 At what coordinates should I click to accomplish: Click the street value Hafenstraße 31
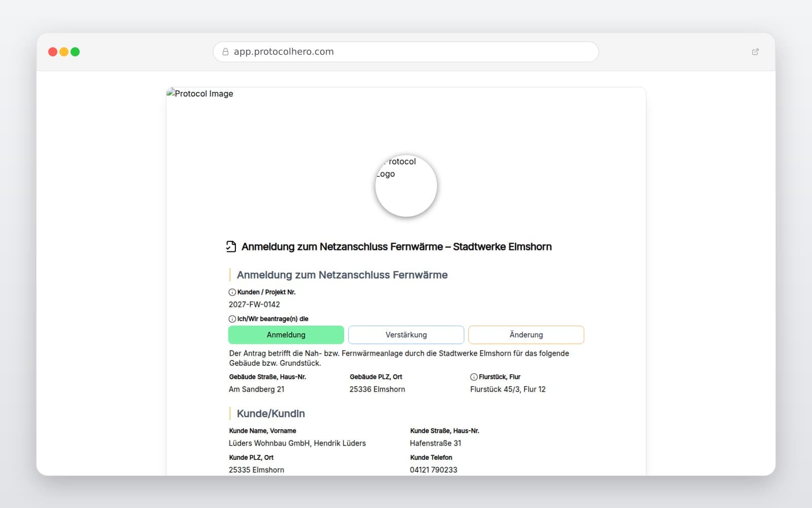click(x=435, y=443)
